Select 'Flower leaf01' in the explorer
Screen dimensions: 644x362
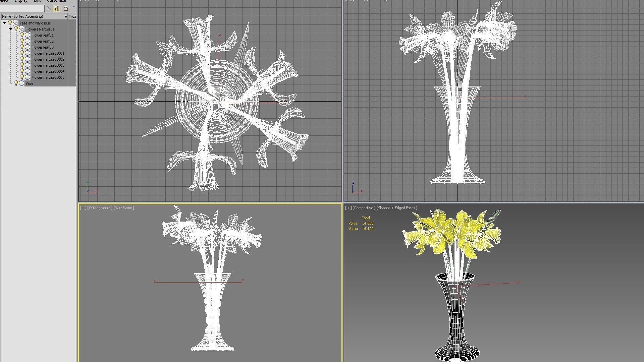click(x=42, y=35)
